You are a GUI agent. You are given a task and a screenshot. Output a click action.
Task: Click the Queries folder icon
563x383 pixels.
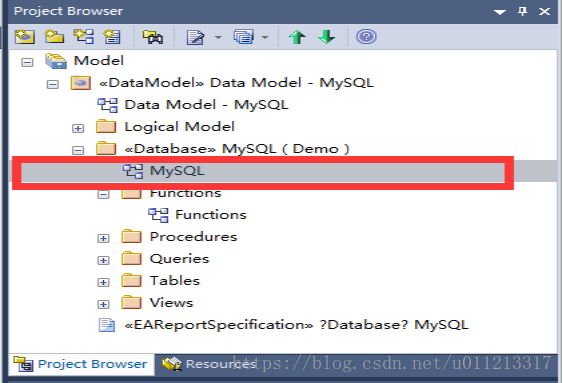click(x=131, y=258)
